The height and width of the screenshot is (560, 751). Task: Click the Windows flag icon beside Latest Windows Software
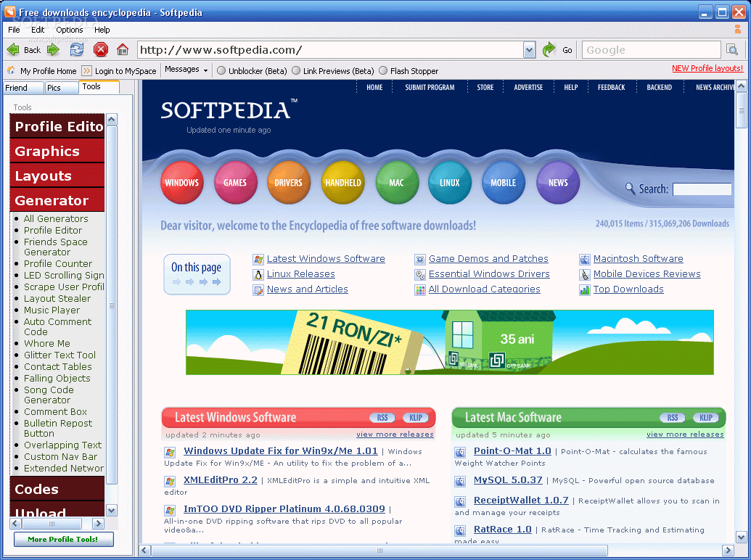[x=258, y=260]
